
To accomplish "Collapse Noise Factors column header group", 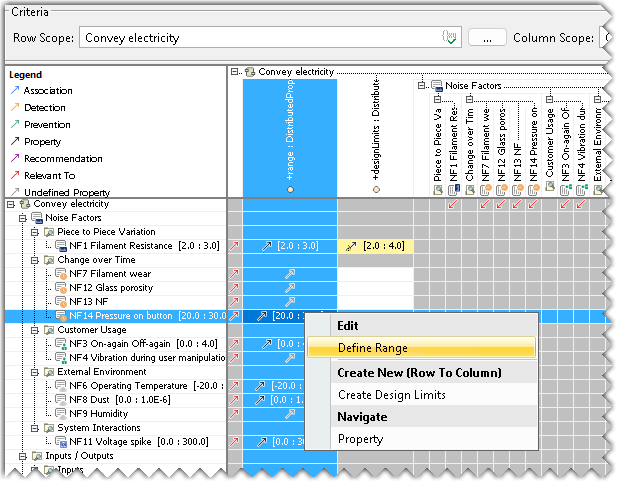I will 421,85.
